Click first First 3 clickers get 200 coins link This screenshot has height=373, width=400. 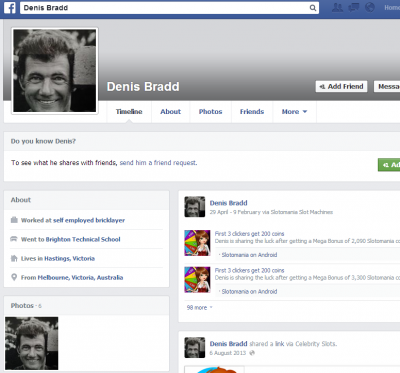point(249,234)
